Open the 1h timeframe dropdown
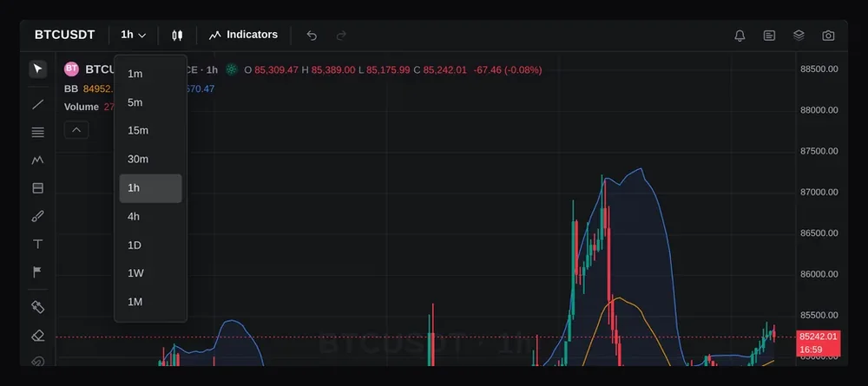Viewport: 868px width, 386px height. pos(134,35)
